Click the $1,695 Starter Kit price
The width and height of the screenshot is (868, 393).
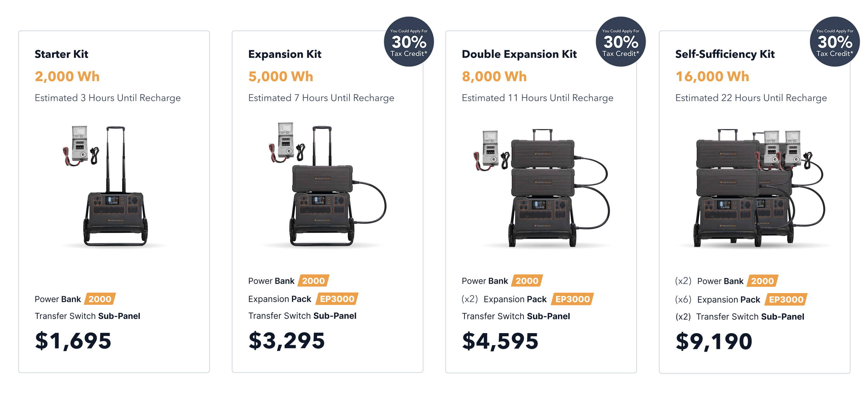tap(73, 340)
